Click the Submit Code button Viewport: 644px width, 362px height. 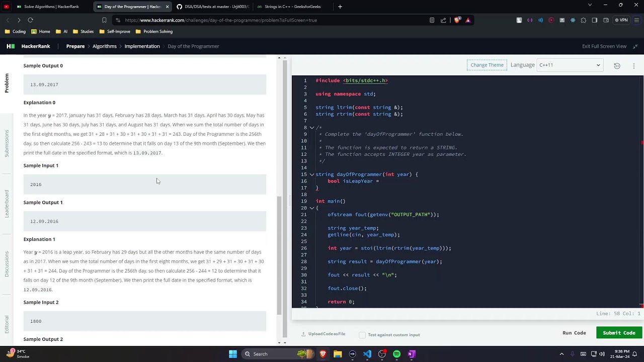click(x=619, y=333)
